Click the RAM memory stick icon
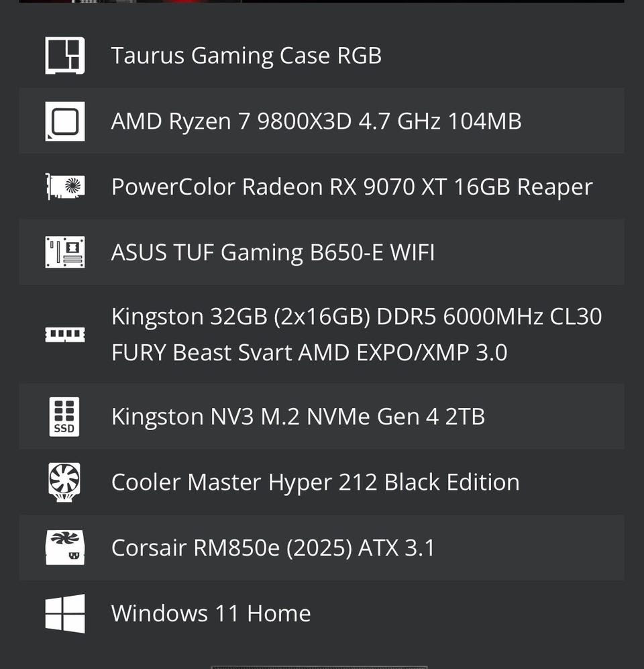 65,334
